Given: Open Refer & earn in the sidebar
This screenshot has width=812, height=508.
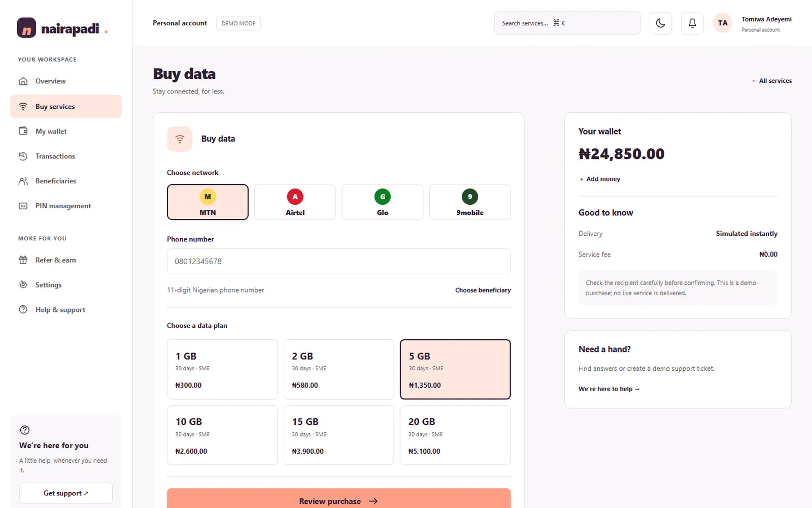Looking at the screenshot, I should pos(66,260).
